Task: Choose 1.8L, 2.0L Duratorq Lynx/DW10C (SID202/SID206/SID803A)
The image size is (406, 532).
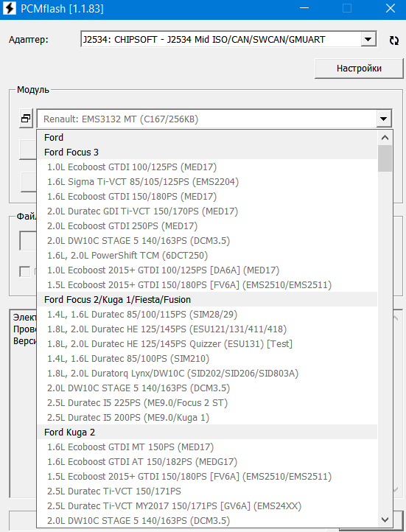Action: point(207,374)
